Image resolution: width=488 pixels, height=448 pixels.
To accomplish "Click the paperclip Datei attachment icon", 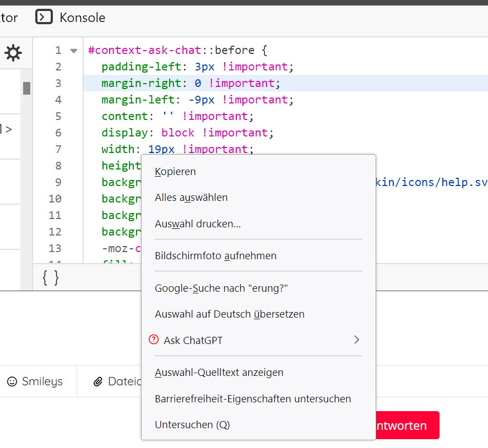I will 99,381.
